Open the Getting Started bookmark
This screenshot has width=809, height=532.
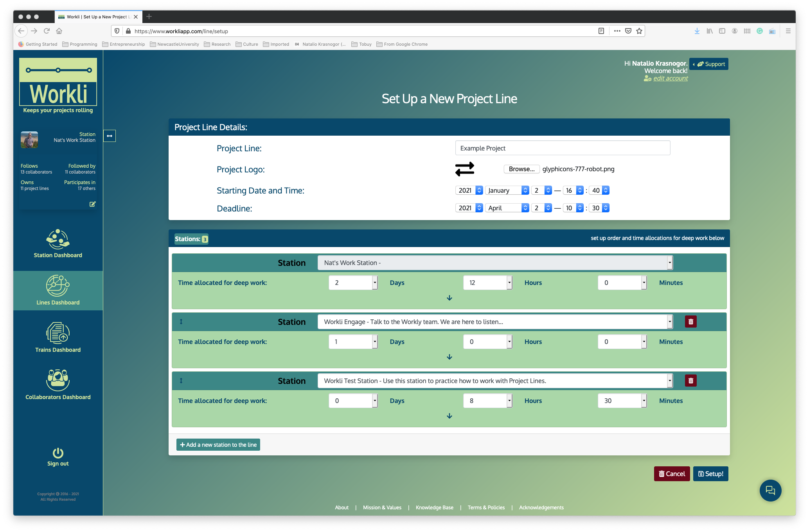tap(38, 44)
